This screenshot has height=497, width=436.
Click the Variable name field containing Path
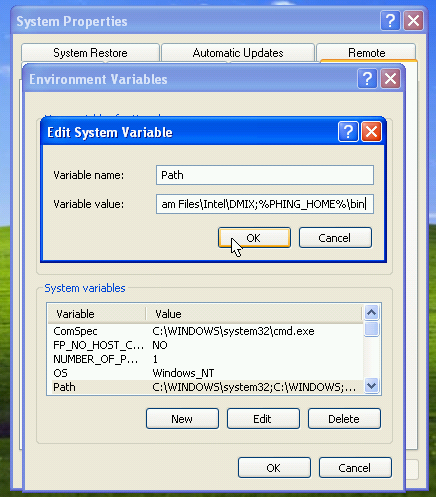point(265,175)
